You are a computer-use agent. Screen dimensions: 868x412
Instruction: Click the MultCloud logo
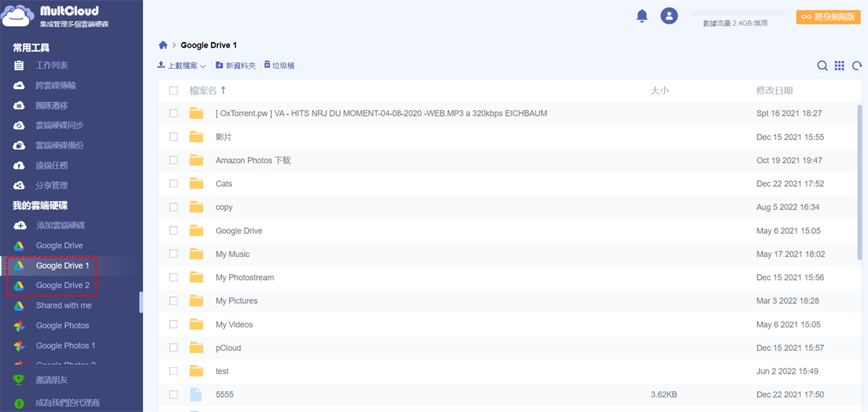click(x=56, y=17)
